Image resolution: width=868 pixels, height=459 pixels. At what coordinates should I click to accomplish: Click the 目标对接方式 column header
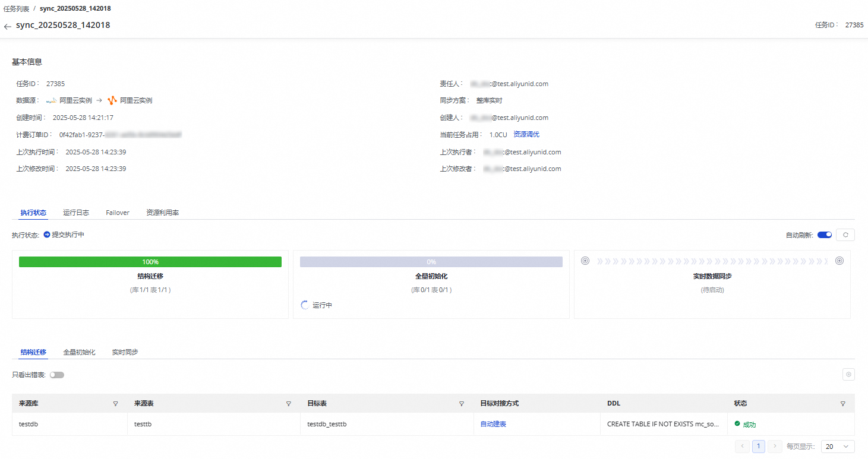tap(500, 403)
